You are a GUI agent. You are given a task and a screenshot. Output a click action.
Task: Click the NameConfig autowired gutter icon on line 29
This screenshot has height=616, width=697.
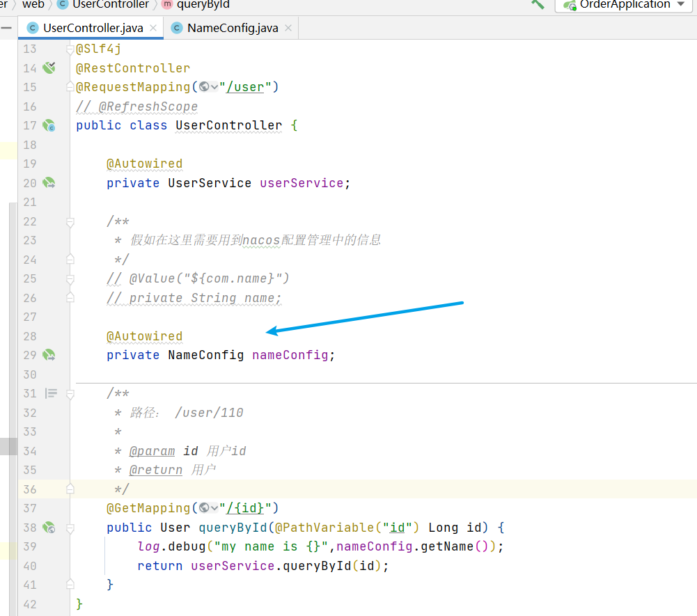pyautogui.click(x=48, y=355)
